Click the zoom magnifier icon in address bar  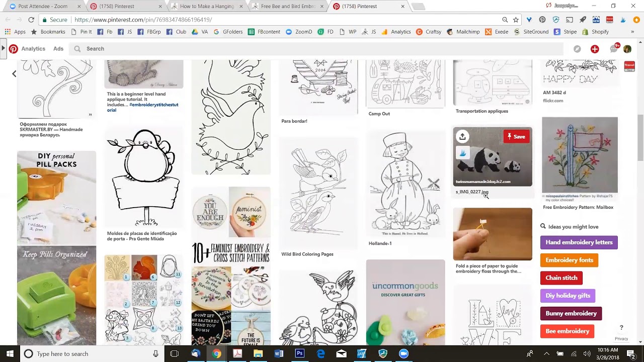505,20
